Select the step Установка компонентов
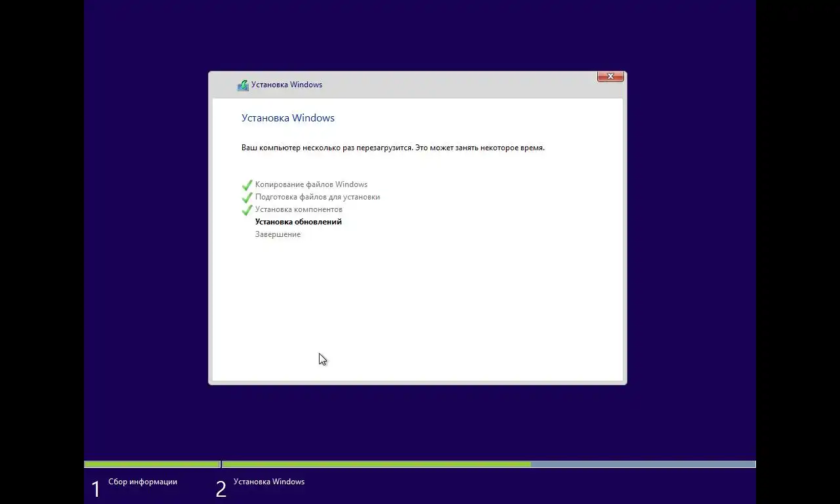The height and width of the screenshot is (504, 840). tap(299, 209)
